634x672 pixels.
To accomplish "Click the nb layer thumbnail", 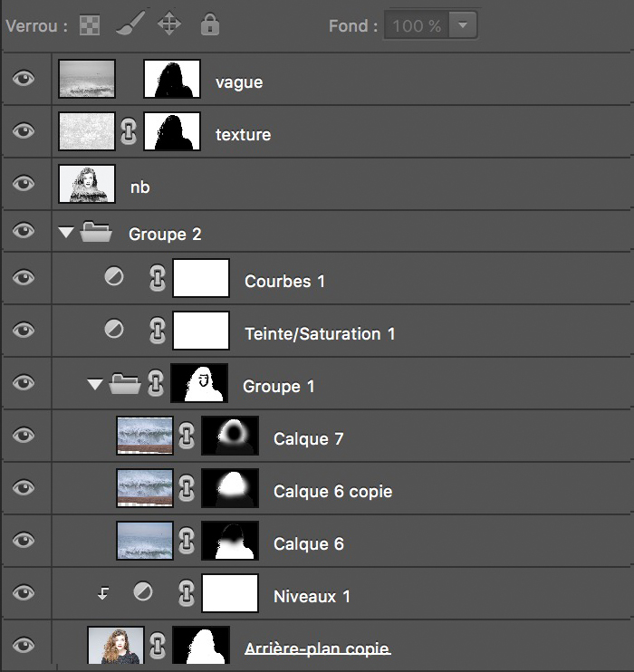I will 87,184.
